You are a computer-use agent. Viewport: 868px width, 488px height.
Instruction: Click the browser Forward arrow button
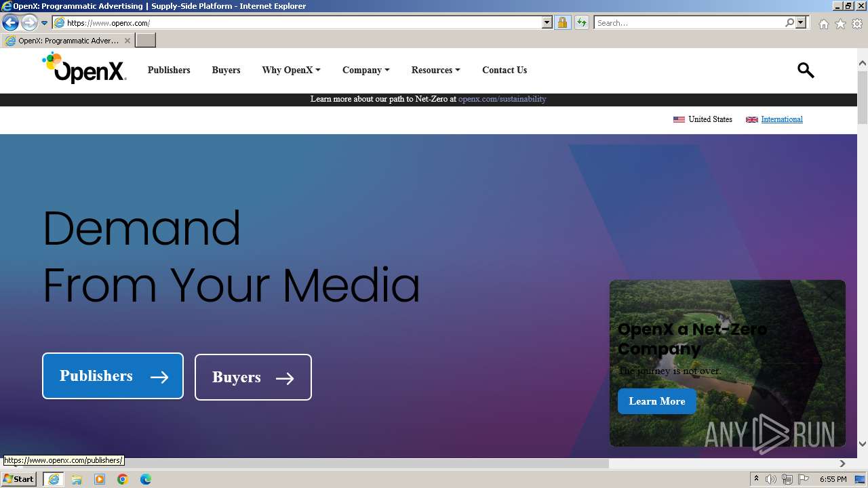pyautogui.click(x=29, y=23)
